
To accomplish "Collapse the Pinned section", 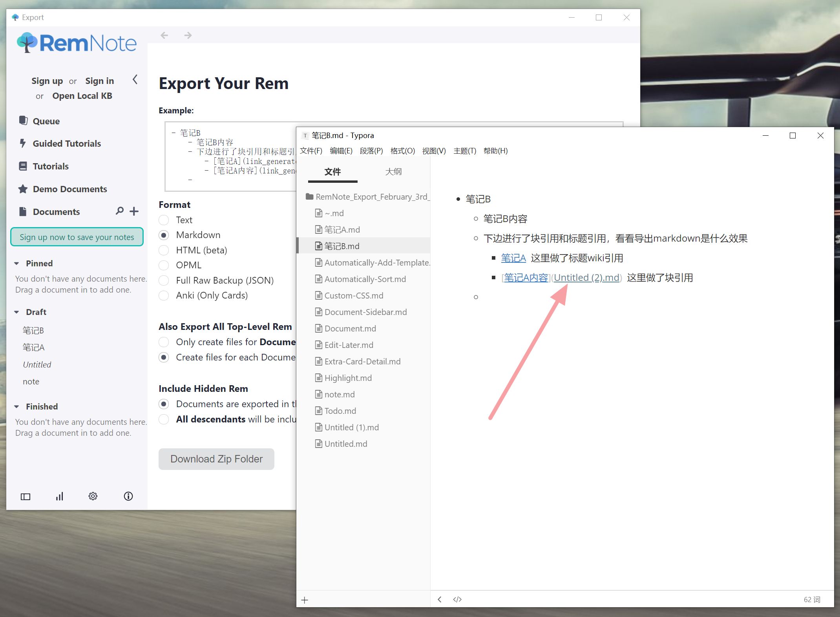I will 17,264.
